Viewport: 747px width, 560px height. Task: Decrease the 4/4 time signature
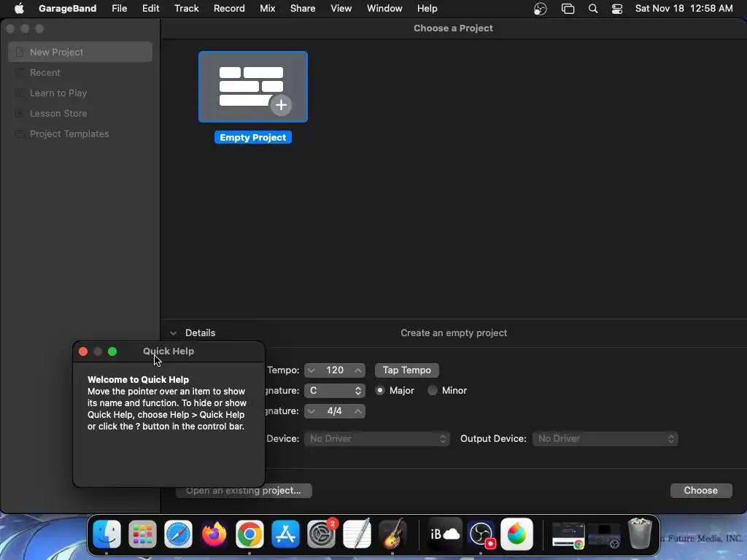(311, 411)
